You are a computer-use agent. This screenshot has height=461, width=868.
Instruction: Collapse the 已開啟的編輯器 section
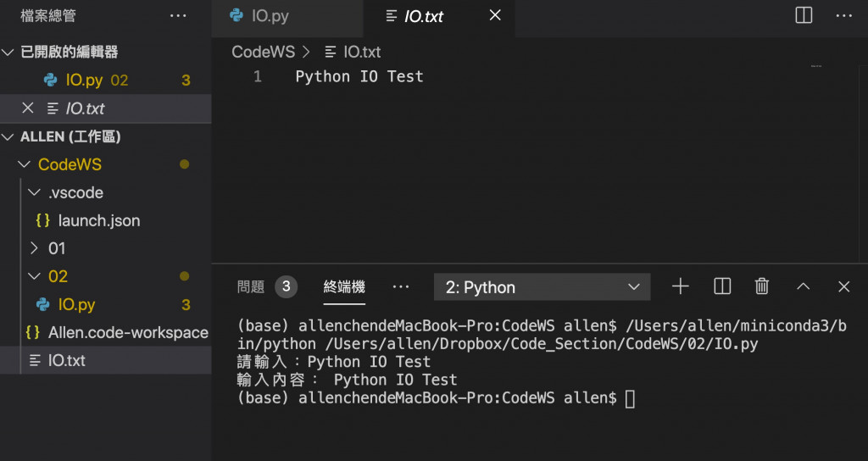(68, 53)
